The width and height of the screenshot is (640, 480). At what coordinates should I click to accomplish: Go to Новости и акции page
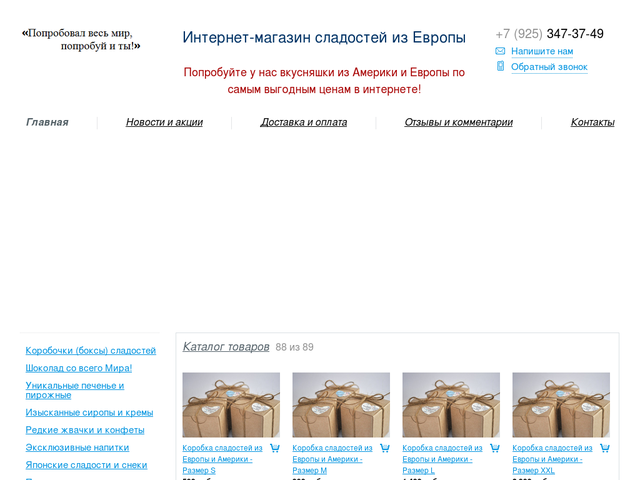[x=164, y=122]
